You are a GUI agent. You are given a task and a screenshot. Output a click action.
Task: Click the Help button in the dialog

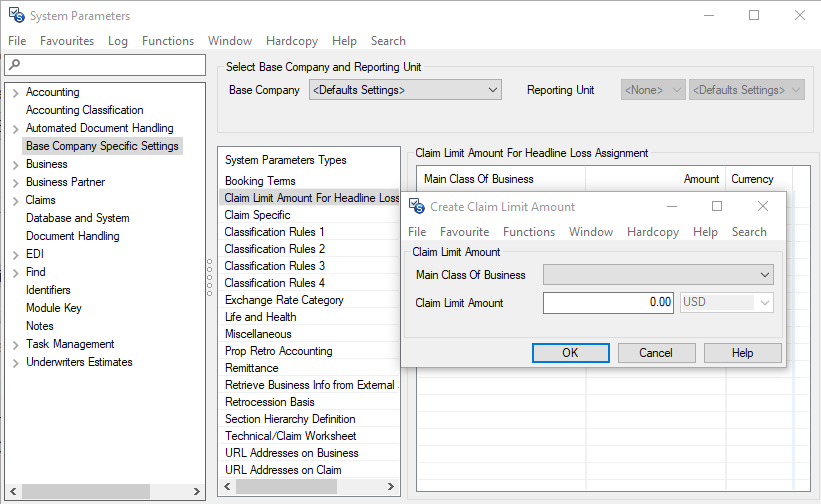(x=742, y=353)
